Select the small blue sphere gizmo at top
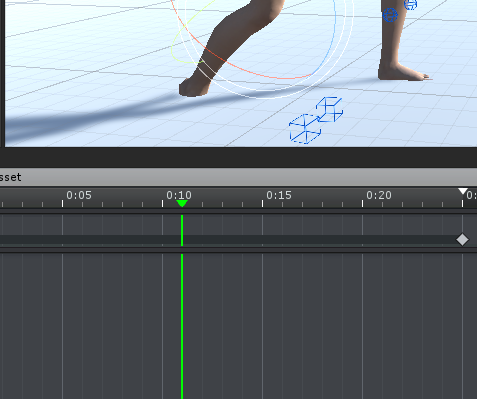 pos(410,5)
